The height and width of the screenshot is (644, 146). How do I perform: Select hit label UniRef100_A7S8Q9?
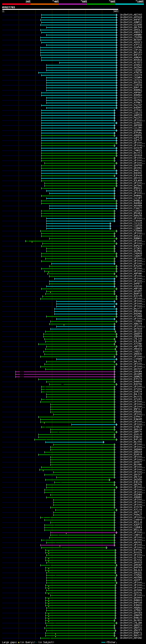(131, 316)
